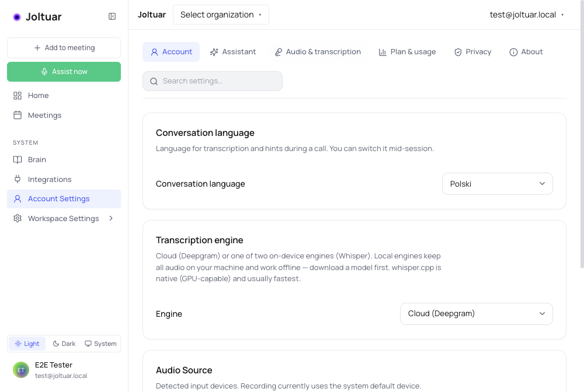Click the Home grid icon in sidebar

pyautogui.click(x=18, y=96)
